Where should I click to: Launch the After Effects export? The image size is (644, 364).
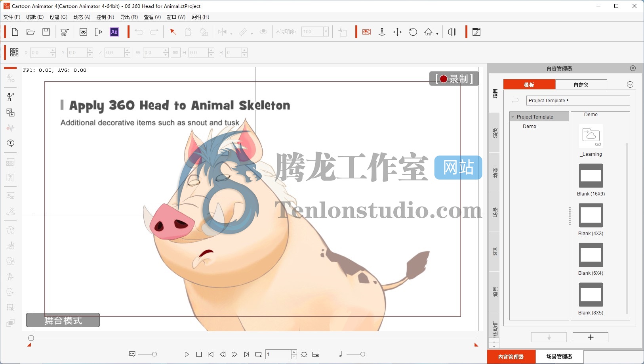coord(114,32)
